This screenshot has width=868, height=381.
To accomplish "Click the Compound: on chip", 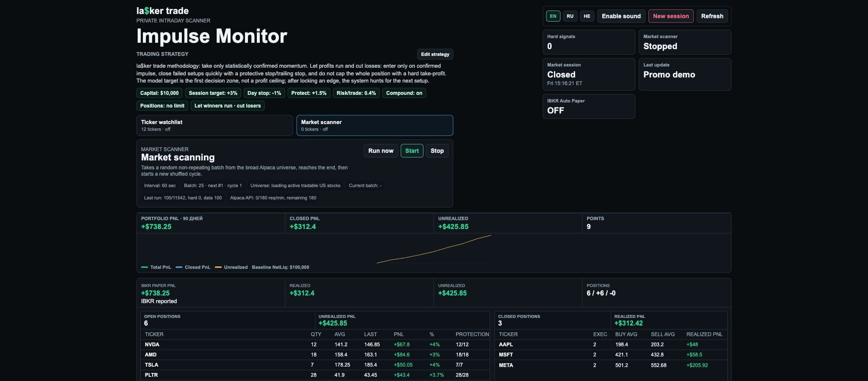I will point(404,93).
